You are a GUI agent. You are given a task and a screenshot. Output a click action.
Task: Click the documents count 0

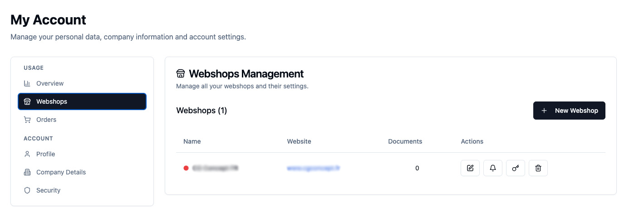click(x=417, y=168)
